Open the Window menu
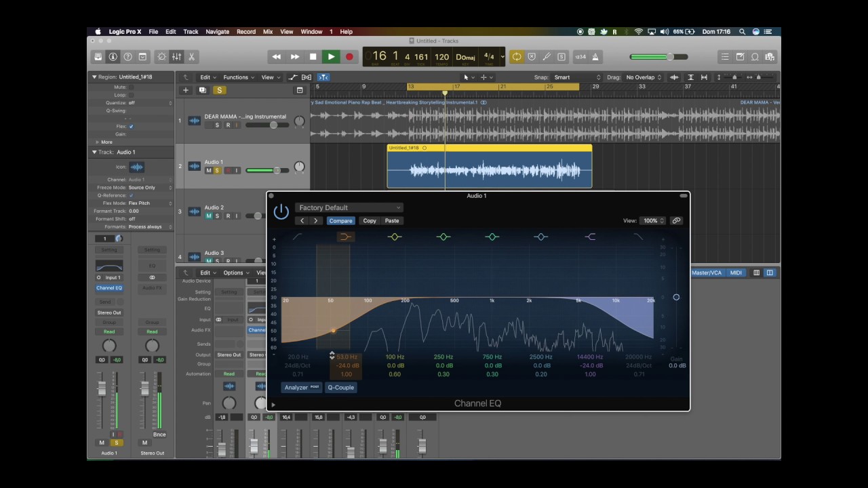 [311, 32]
